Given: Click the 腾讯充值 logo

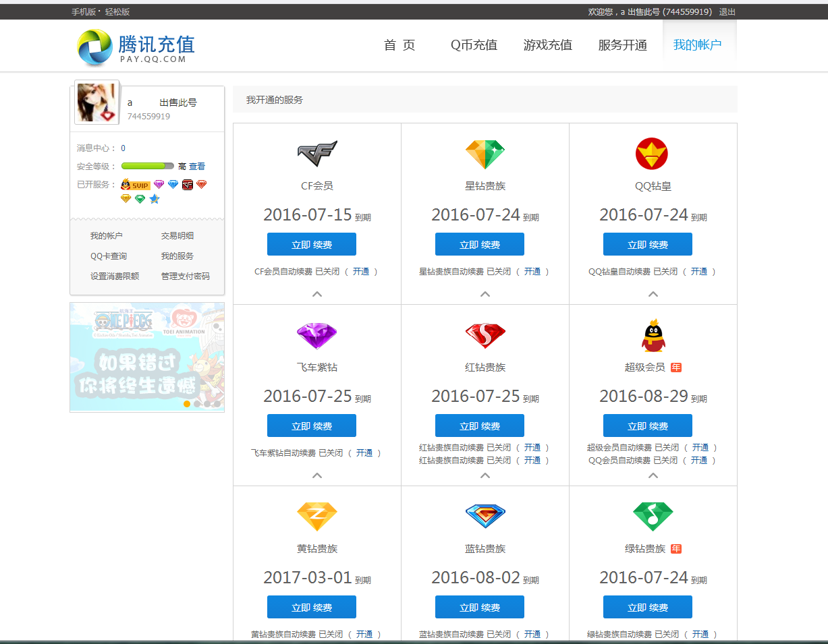Looking at the screenshot, I should click(135, 48).
